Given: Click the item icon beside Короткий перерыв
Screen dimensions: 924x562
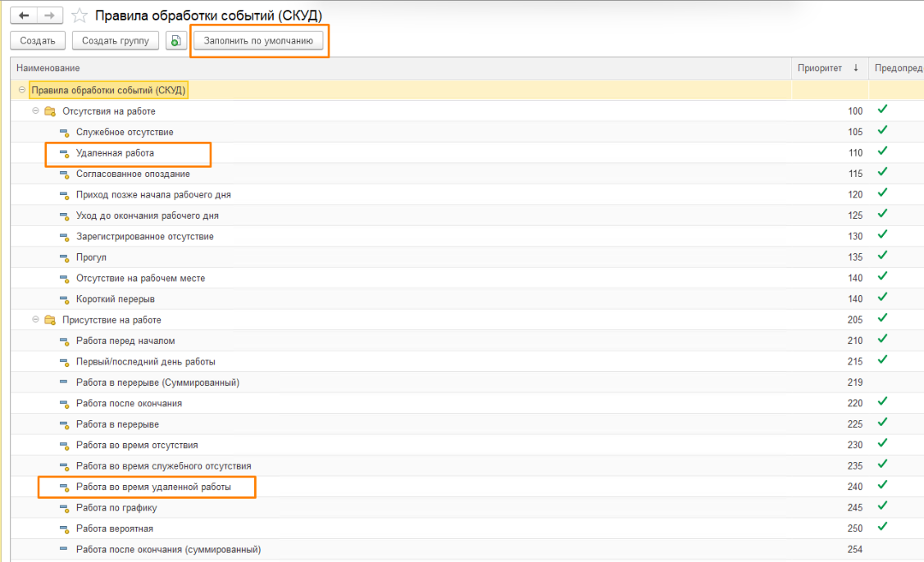Looking at the screenshot, I should click(x=65, y=300).
